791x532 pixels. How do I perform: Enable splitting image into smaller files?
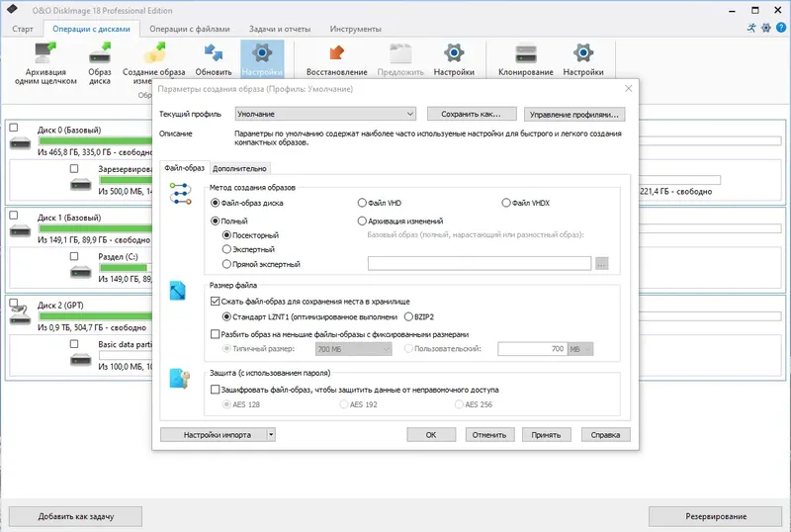click(215, 334)
